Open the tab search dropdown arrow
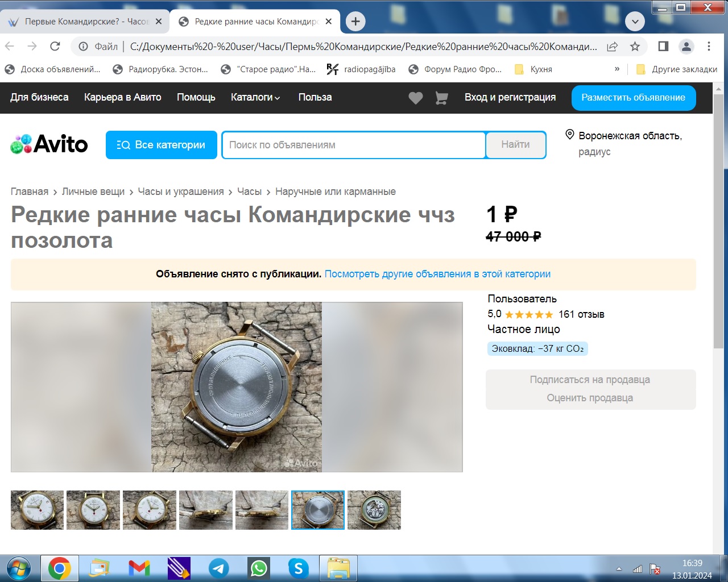 tap(635, 22)
